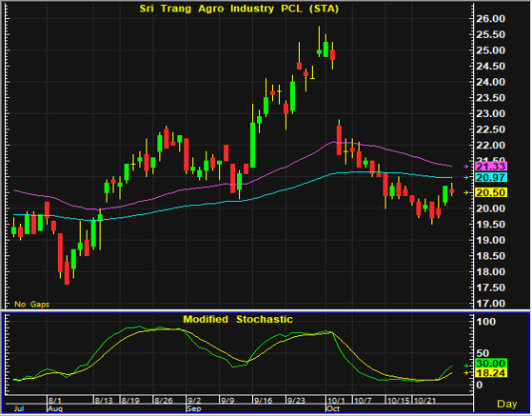Click the 8/13 date marker
This screenshot has height=416, width=532.
point(104,401)
